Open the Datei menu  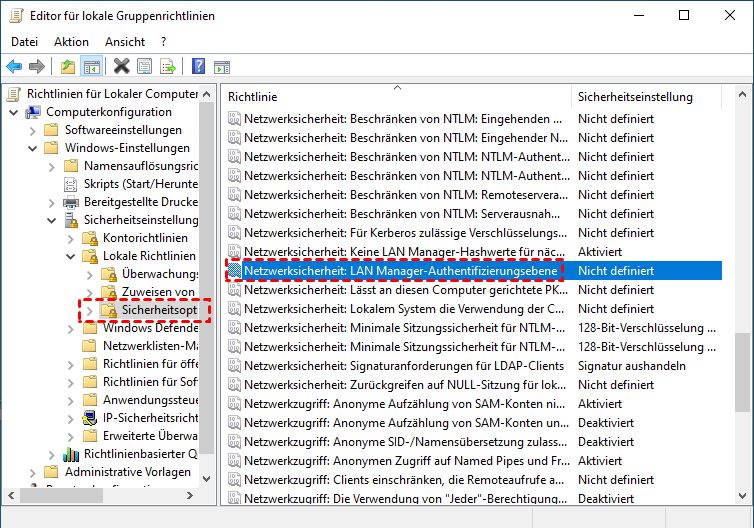pyautogui.click(x=24, y=42)
